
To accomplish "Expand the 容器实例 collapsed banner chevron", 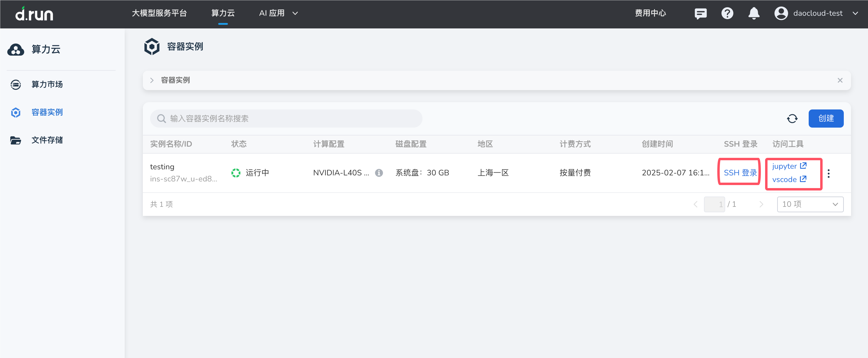I will (152, 80).
